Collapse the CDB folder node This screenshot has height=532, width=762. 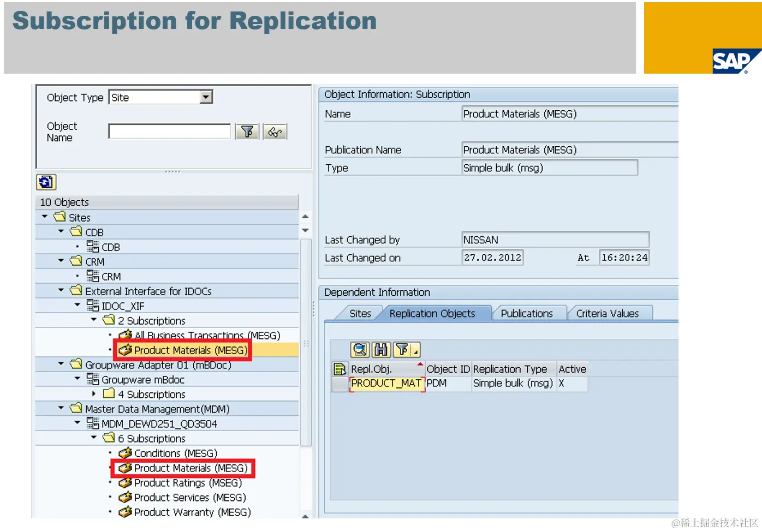coord(61,231)
